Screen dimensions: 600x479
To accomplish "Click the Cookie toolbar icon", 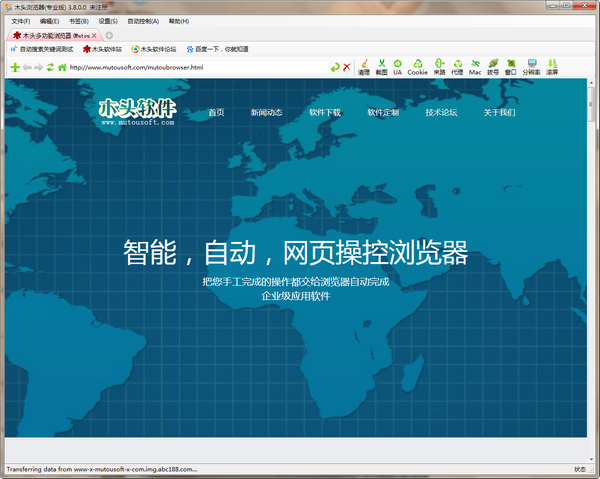I will tap(417, 66).
